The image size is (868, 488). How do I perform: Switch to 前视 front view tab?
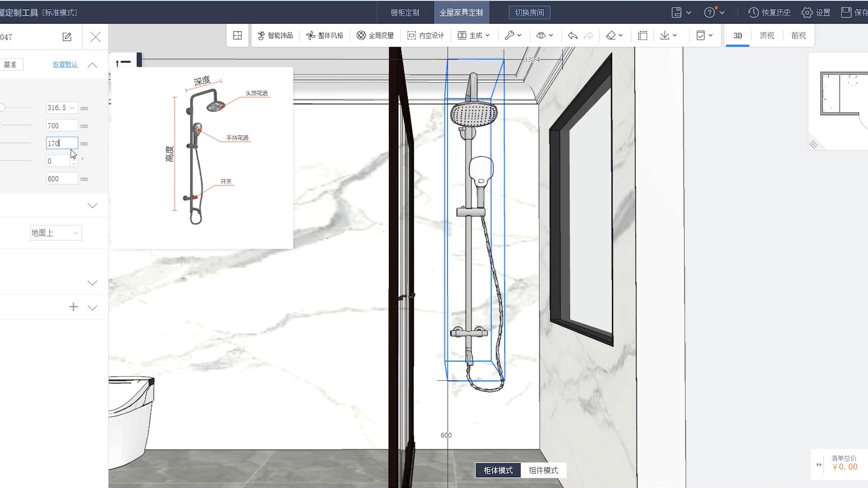tap(798, 35)
